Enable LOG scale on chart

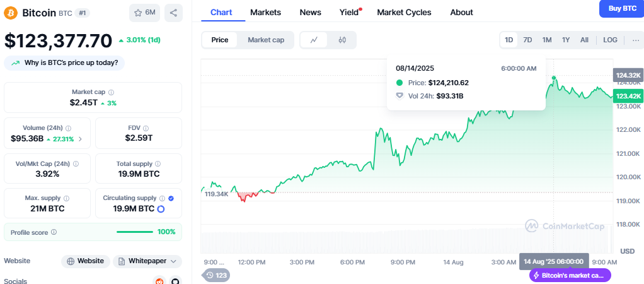point(610,40)
